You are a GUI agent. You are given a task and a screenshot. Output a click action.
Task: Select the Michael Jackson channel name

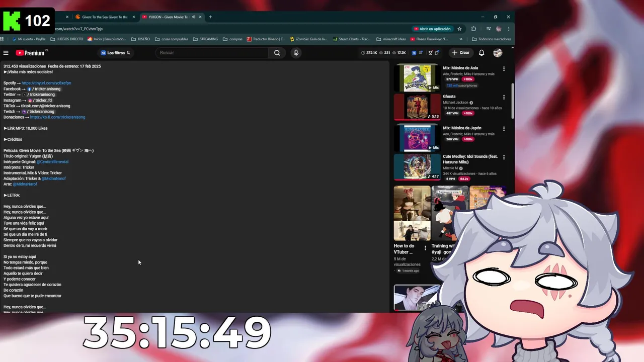point(456,103)
